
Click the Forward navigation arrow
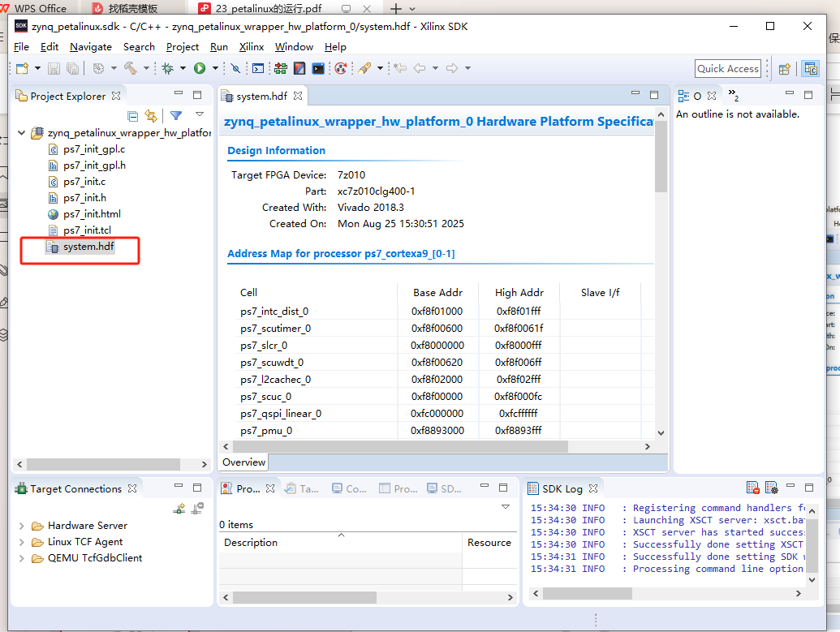coord(452,68)
